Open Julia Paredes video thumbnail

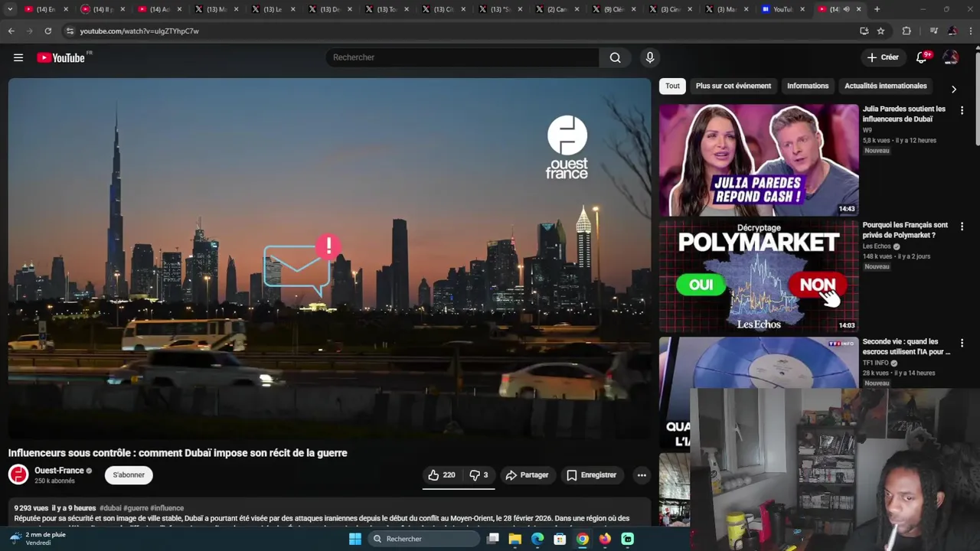(759, 160)
